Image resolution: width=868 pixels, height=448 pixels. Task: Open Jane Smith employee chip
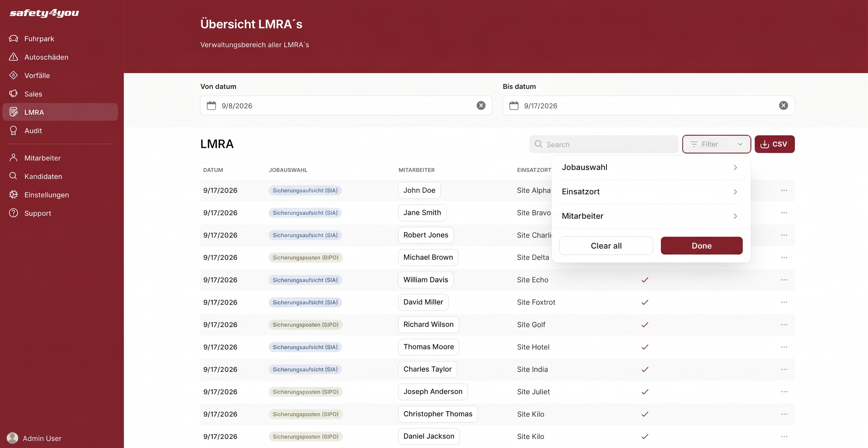click(422, 212)
